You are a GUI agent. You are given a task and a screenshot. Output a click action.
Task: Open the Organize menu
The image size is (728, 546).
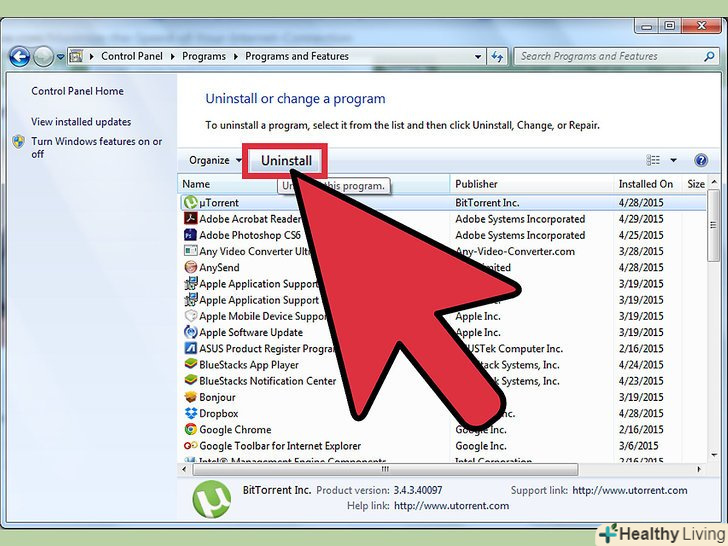(215, 161)
